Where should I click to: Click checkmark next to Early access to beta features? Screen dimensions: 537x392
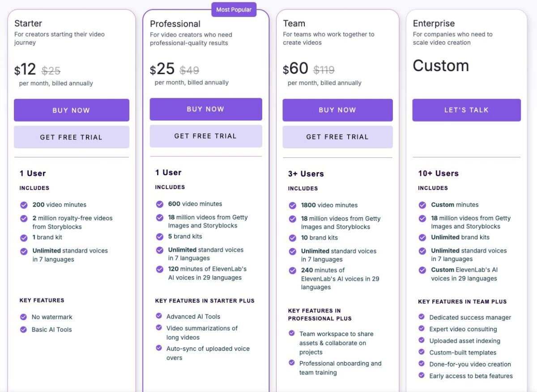422,375
